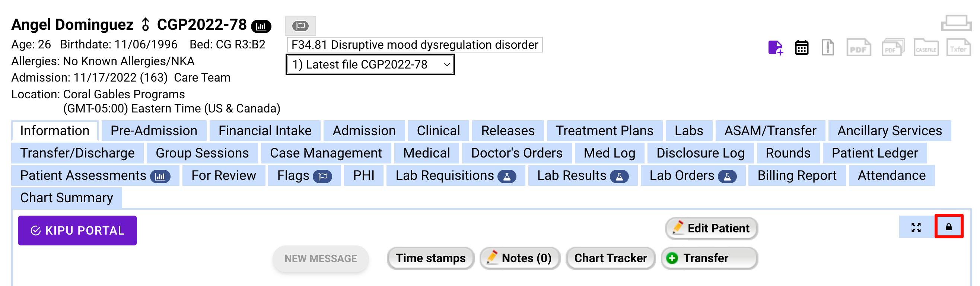Toggle fullscreen expand view icon
The height and width of the screenshot is (286, 980).
point(916,228)
